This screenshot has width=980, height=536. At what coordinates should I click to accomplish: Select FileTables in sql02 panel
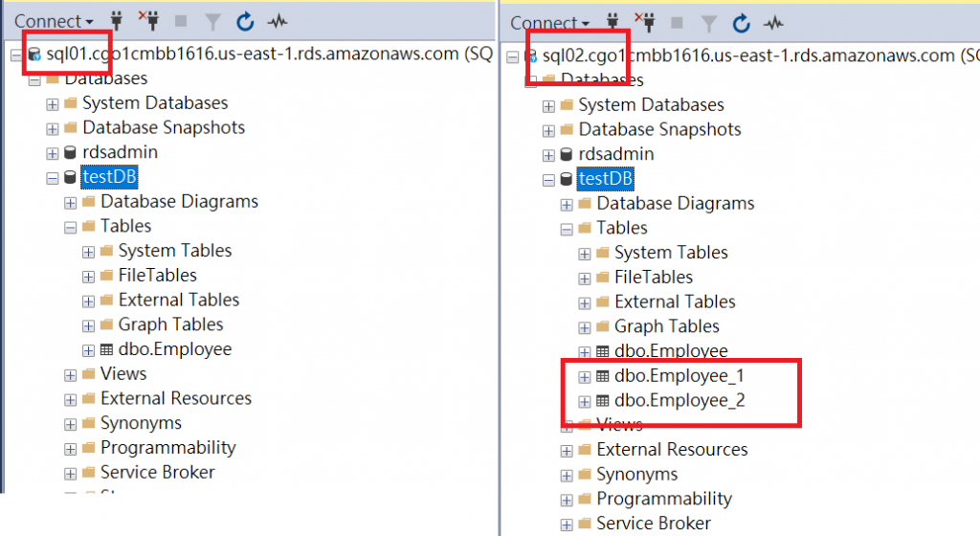(x=654, y=277)
